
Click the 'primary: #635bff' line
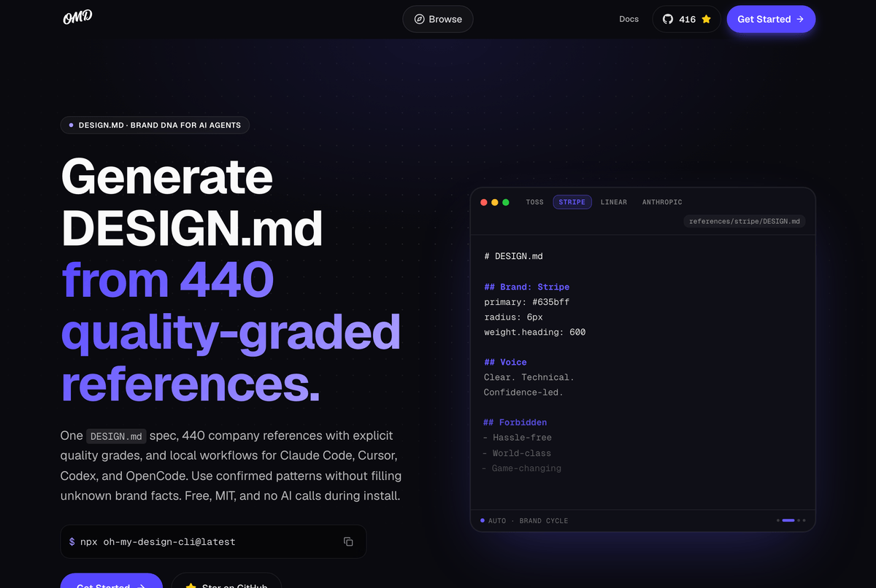(x=526, y=302)
